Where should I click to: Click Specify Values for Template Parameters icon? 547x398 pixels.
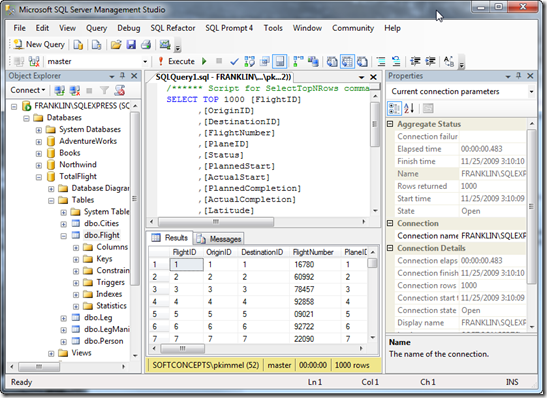point(449,62)
